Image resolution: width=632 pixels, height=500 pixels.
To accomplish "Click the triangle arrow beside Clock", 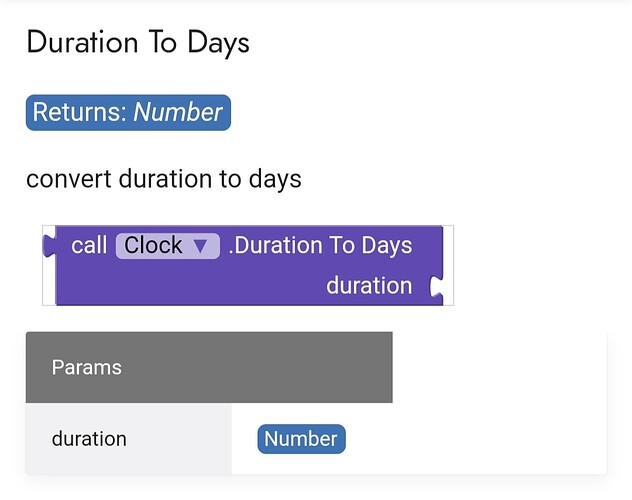I will pyautogui.click(x=200, y=246).
